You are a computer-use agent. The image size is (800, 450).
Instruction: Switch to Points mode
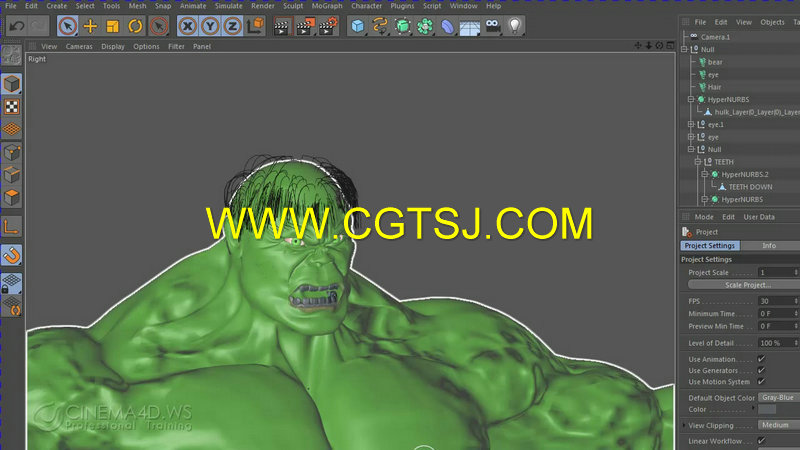[x=11, y=152]
